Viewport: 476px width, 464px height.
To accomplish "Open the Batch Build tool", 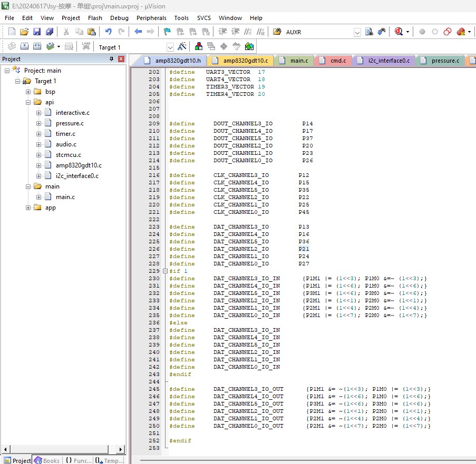I will (50, 46).
